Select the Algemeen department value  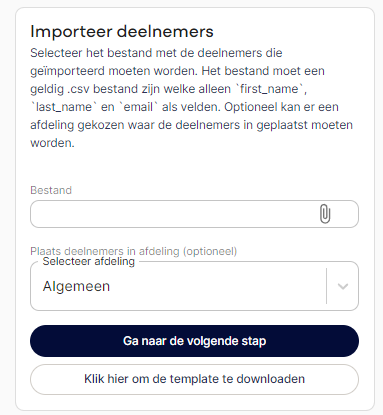pyautogui.click(x=76, y=286)
